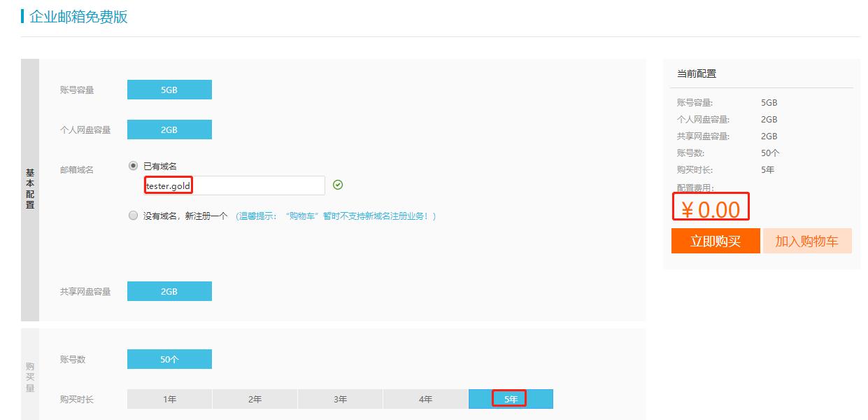Choose 4年 purchase duration
Viewport: 868px width, 420px height.
(425, 398)
